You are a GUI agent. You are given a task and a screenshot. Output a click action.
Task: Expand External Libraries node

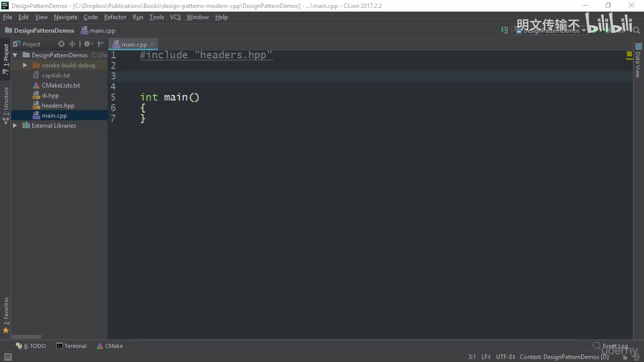15,126
